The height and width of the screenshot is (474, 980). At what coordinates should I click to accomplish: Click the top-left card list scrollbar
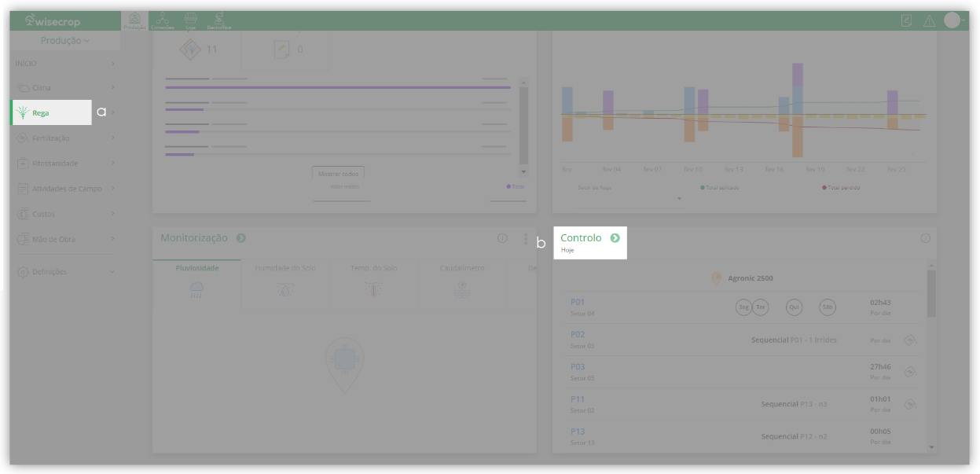523,126
